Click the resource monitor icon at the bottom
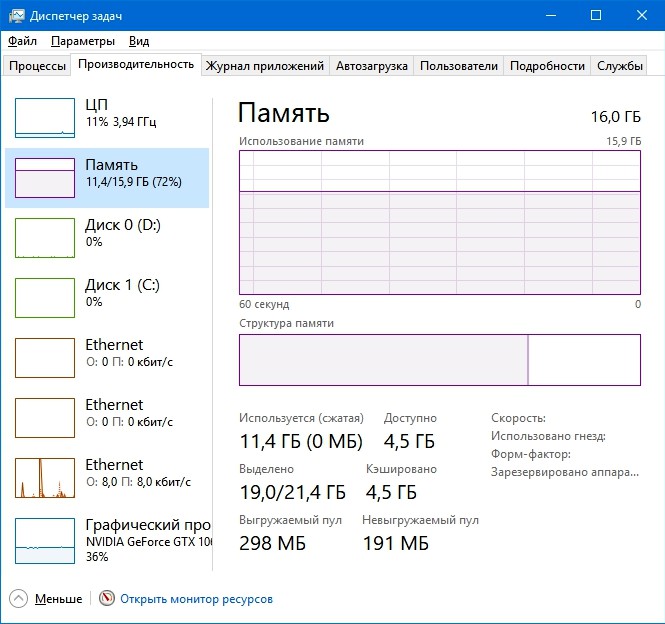This screenshot has width=665, height=624. (107, 599)
